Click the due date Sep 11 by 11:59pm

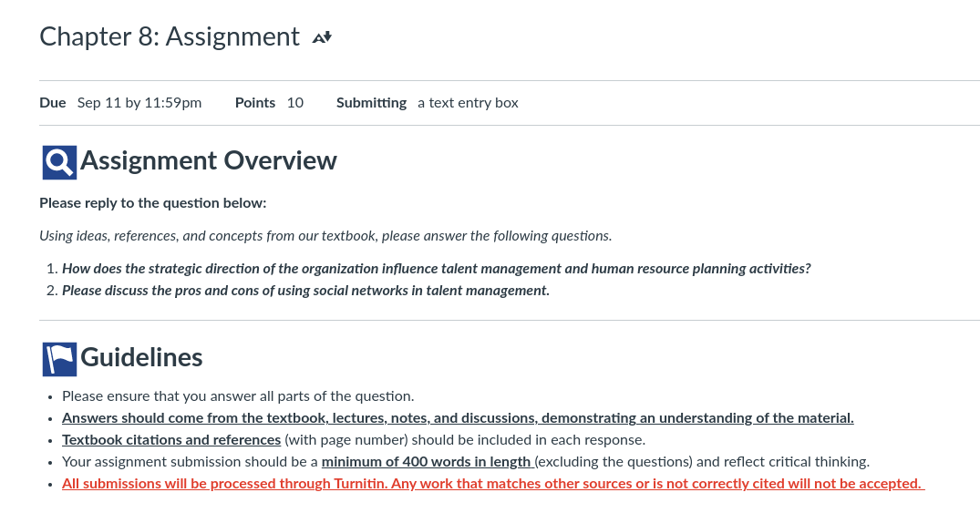coord(139,102)
